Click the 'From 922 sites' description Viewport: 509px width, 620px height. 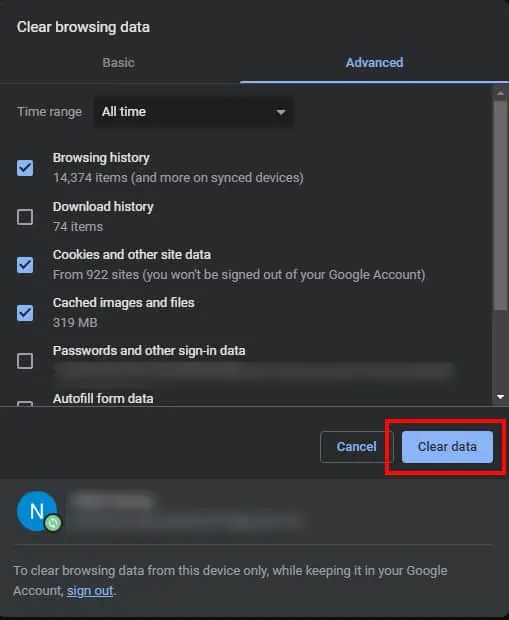click(x=239, y=275)
